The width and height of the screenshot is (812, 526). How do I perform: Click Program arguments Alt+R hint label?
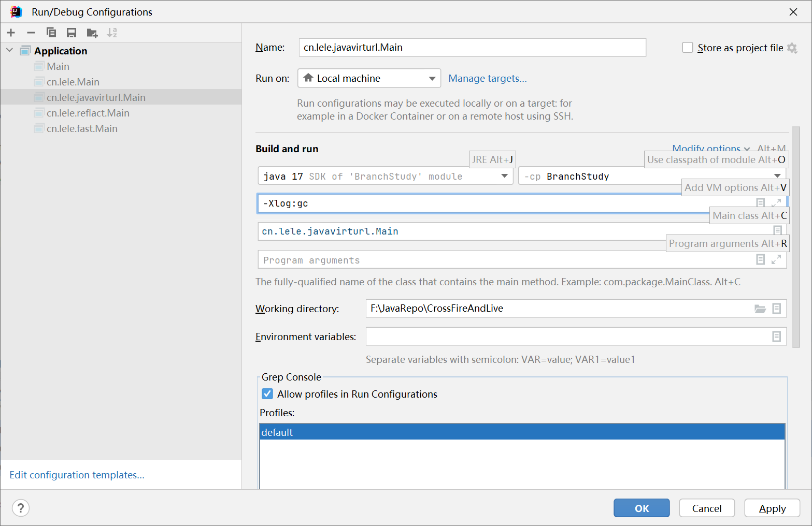[728, 243]
